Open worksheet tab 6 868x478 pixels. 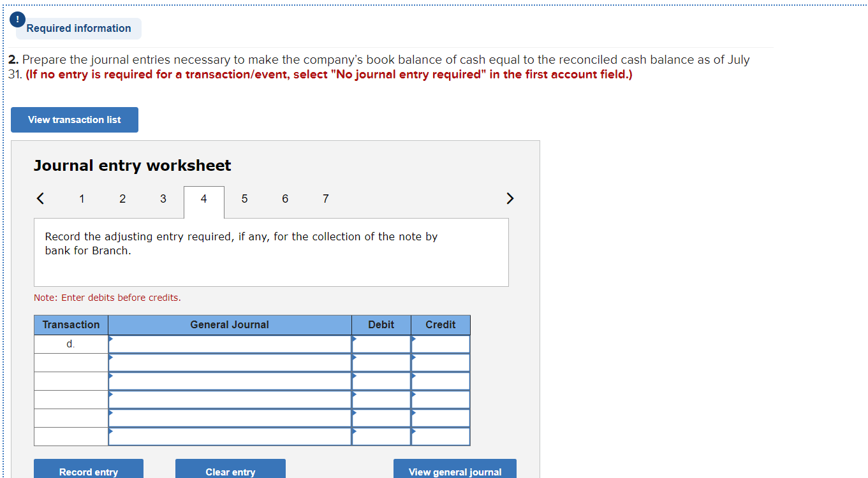(285, 198)
